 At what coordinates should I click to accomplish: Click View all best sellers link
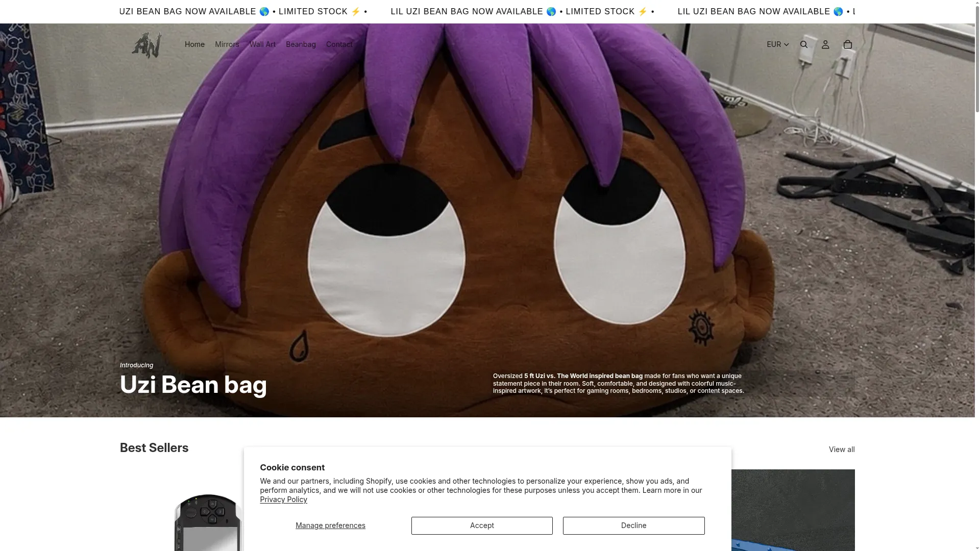pyautogui.click(x=842, y=449)
